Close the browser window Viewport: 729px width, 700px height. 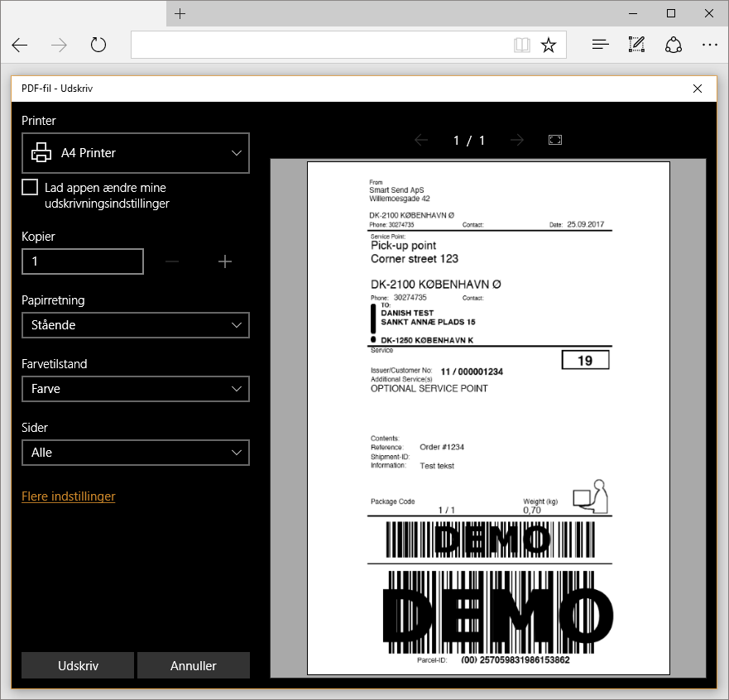(709, 13)
